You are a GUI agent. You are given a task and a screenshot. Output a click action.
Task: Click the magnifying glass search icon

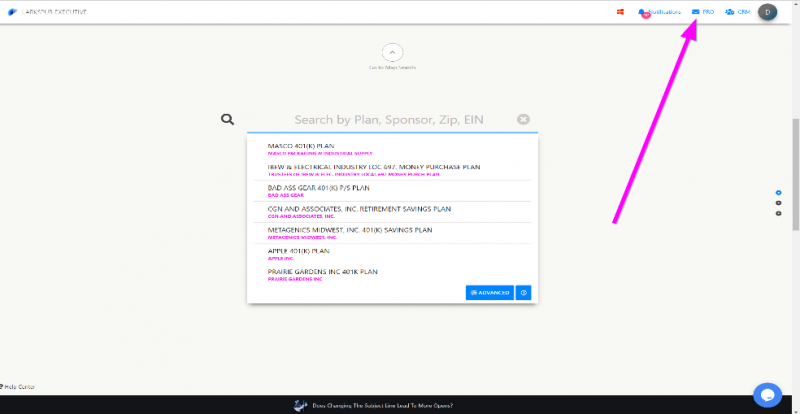(x=227, y=119)
